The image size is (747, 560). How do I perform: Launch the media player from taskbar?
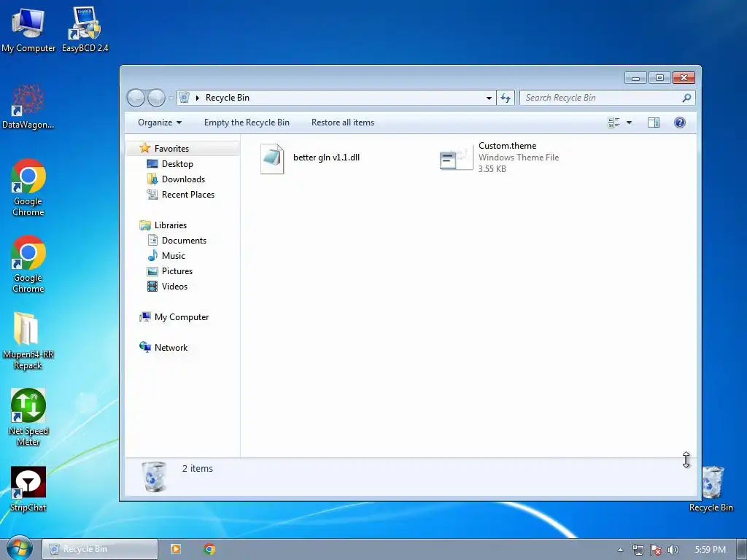[176, 549]
